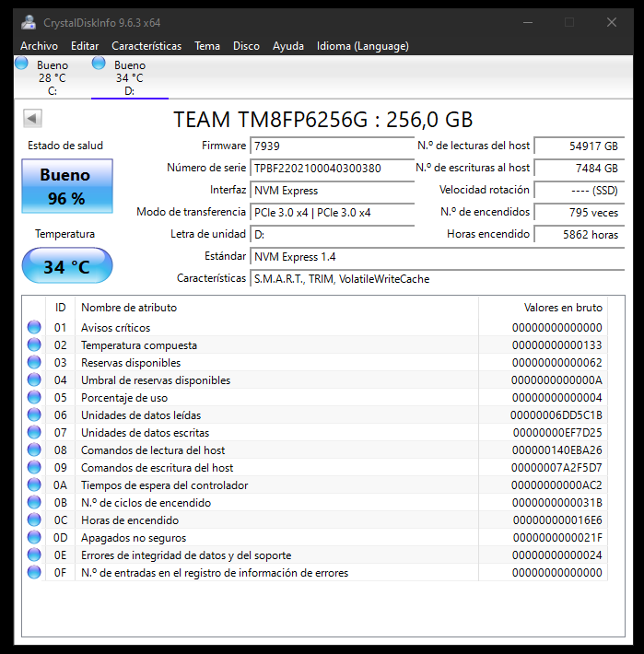Click the Firmware field showing 7939
This screenshot has width=644, height=654.
[332, 146]
